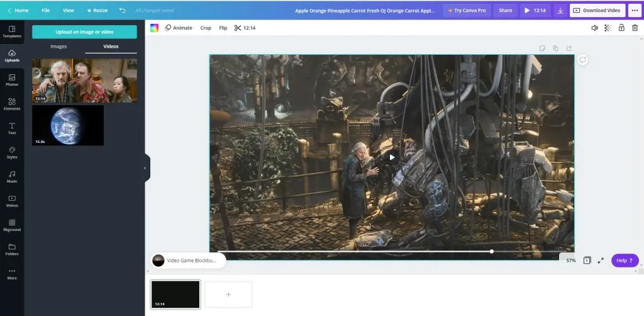Viewport: 644px width, 316px height.
Task: Click Try Canva Pro button
Action: (467, 10)
